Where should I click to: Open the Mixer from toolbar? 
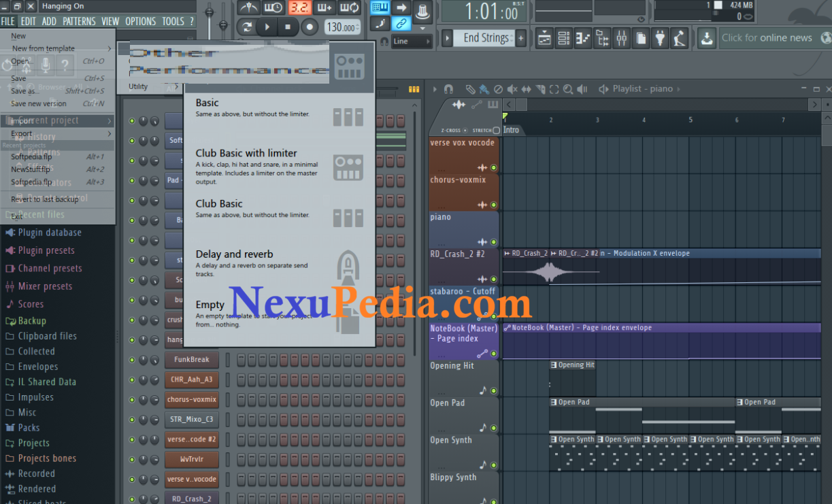622,38
